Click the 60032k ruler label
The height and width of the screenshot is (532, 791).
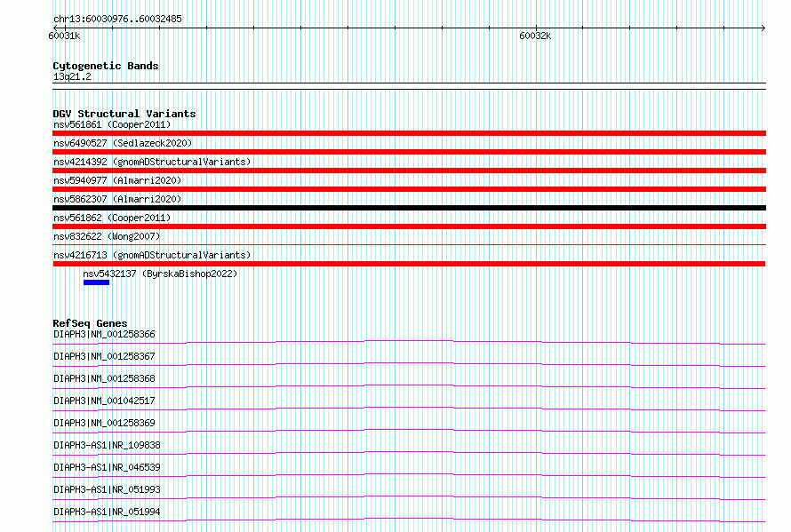535,36
